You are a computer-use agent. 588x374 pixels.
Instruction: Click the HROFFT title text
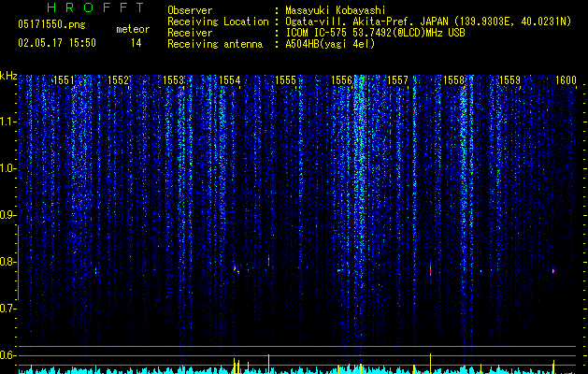95,7
